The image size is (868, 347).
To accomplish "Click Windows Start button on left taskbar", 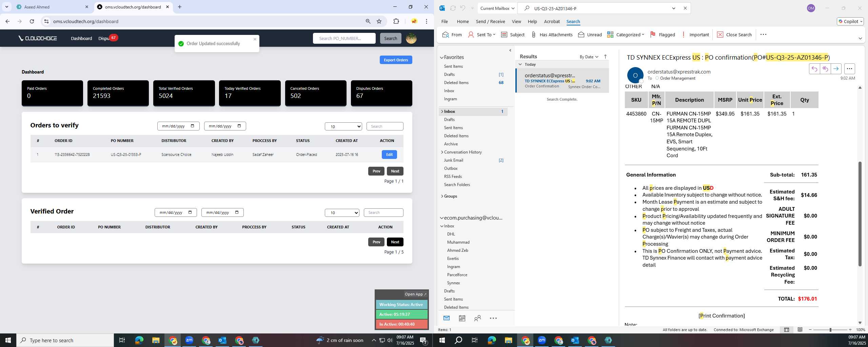I will click(8, 340).
